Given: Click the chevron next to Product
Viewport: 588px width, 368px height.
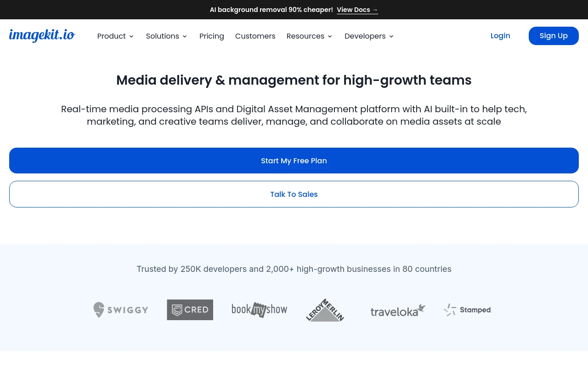Looking at the screenshot, I should point(131,36).
